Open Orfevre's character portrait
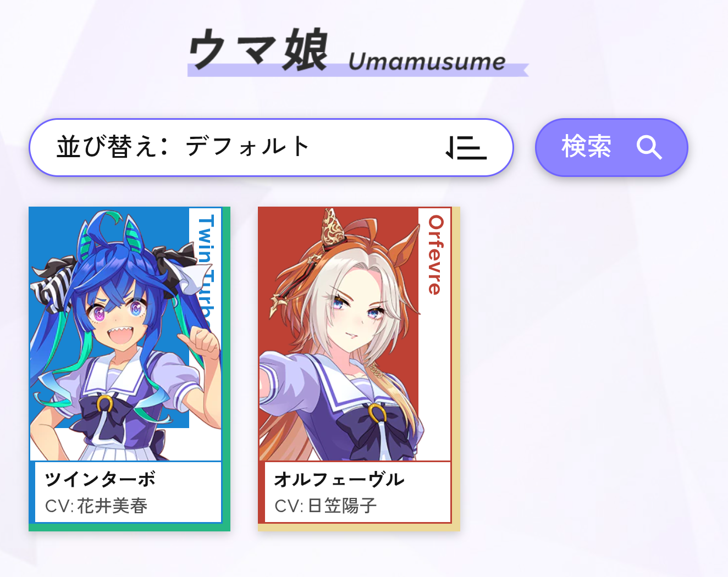728x577 pixels. (x=355, y=334)
